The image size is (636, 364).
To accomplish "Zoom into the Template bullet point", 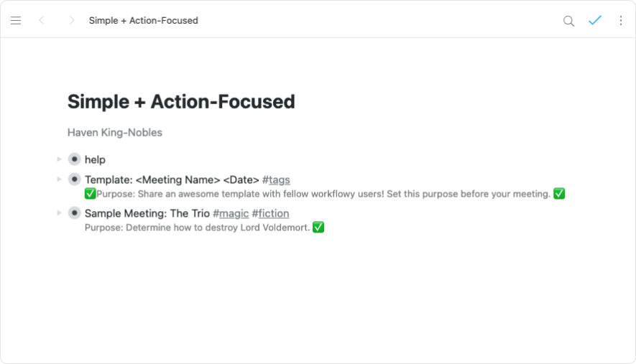I will (x=74, y=179).
